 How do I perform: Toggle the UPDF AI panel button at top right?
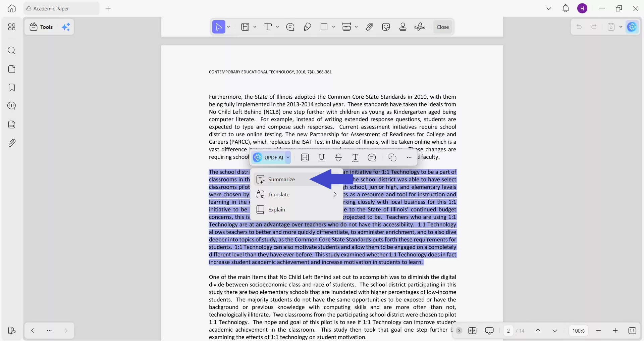[x=632, y=27]
